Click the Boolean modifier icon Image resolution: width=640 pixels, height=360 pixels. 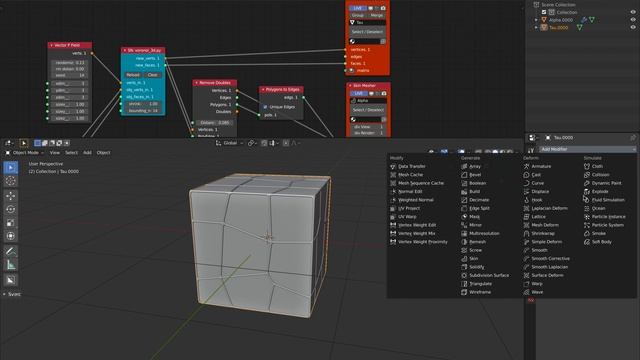click(x=464, y=183)
